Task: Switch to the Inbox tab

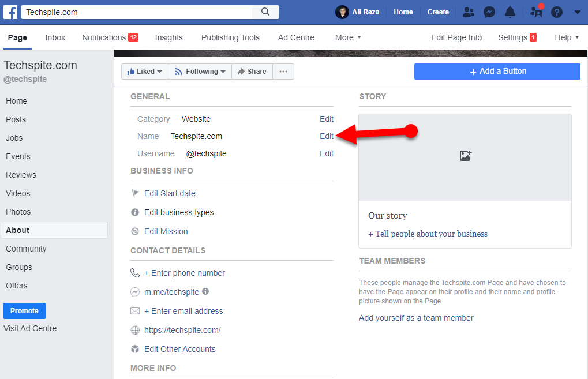Action: coord(55,37)
